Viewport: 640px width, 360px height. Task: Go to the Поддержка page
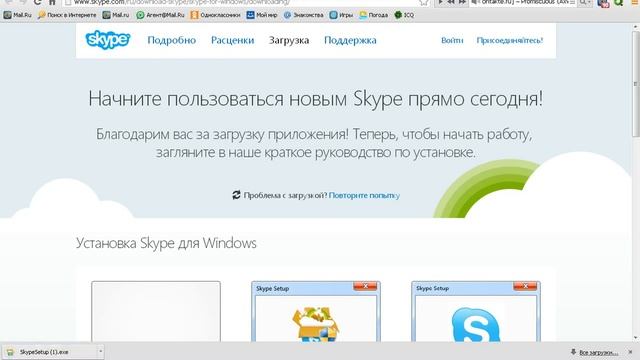coord(350,40)
